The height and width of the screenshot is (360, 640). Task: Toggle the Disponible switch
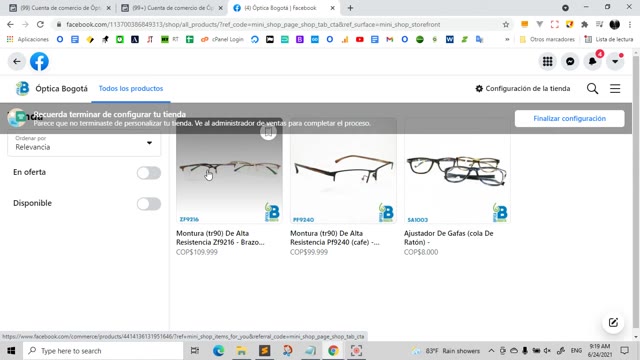click(x=149, y=204)
